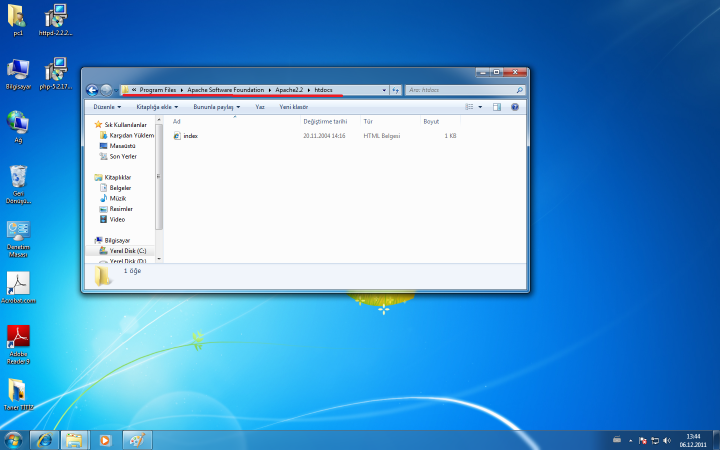Toggle the preview pane button

point(497,106)
